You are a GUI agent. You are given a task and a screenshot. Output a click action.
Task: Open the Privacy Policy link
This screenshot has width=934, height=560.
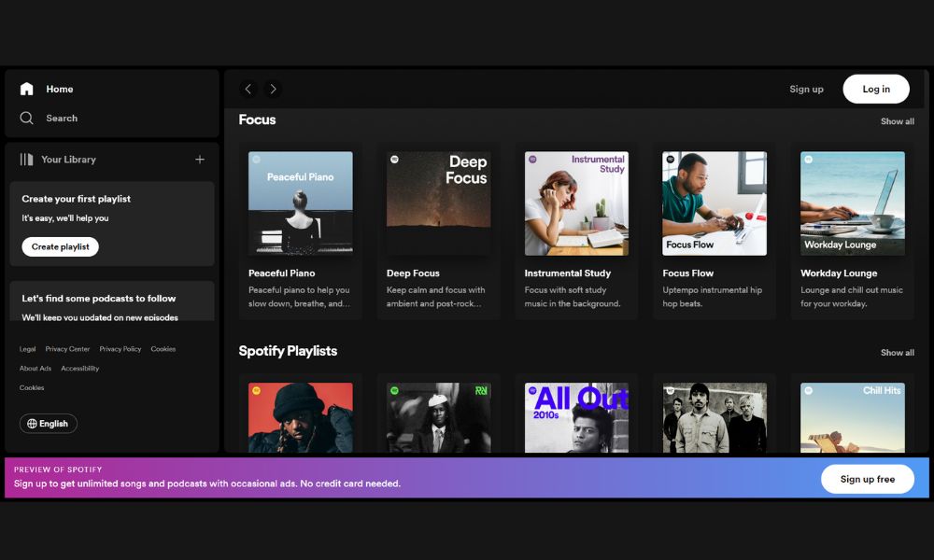(120, 348)
